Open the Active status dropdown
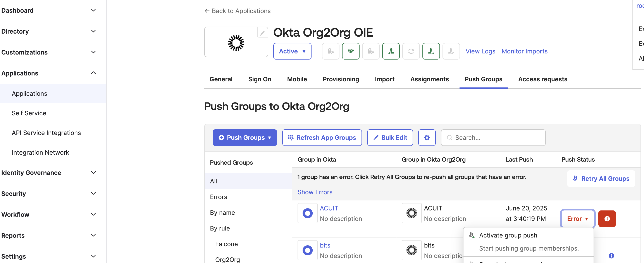 coord(292,51)
